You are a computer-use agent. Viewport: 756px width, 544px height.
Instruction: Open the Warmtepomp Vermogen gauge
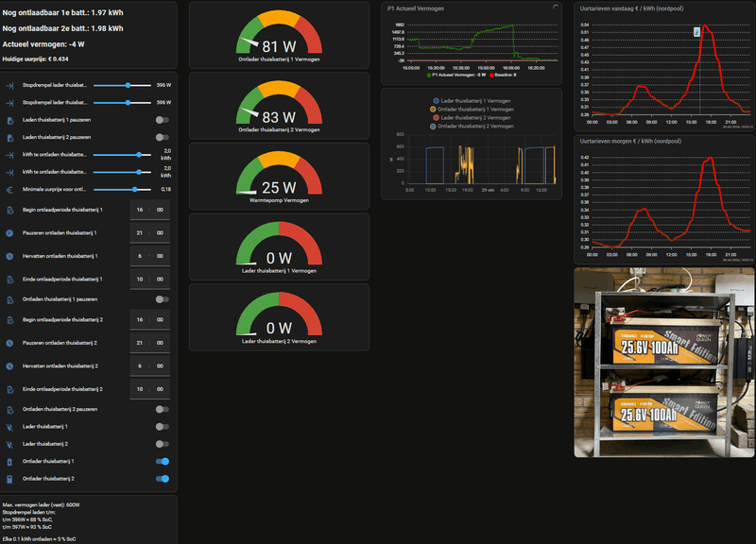279,177
